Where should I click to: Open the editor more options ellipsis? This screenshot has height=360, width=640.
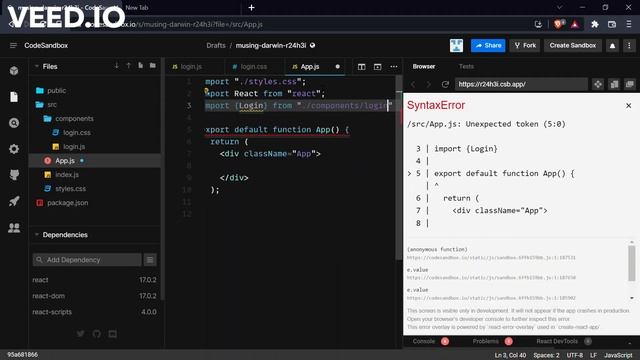[393, 67]
